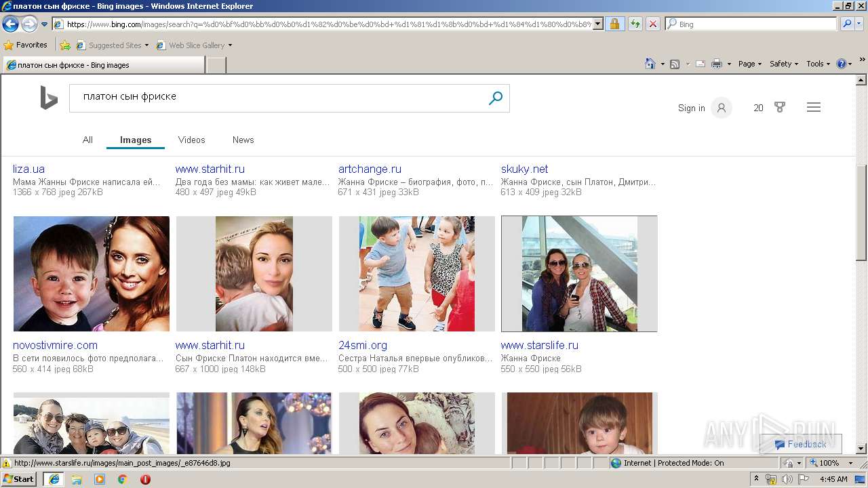The height and width of the screenshot is (488, 868).
Task: Click the Action Center flag icon
Action: [x=804, y=479]
